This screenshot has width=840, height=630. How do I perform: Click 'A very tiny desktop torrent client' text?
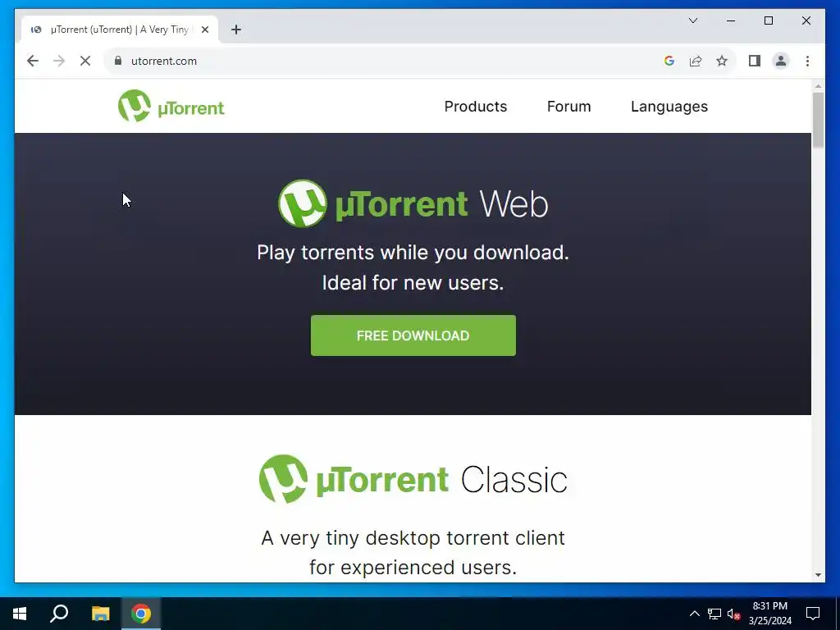coord(413,537)
